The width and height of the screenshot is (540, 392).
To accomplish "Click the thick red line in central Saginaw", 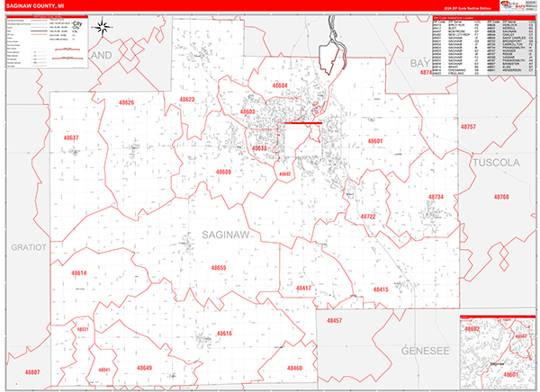I will (303, 123).
